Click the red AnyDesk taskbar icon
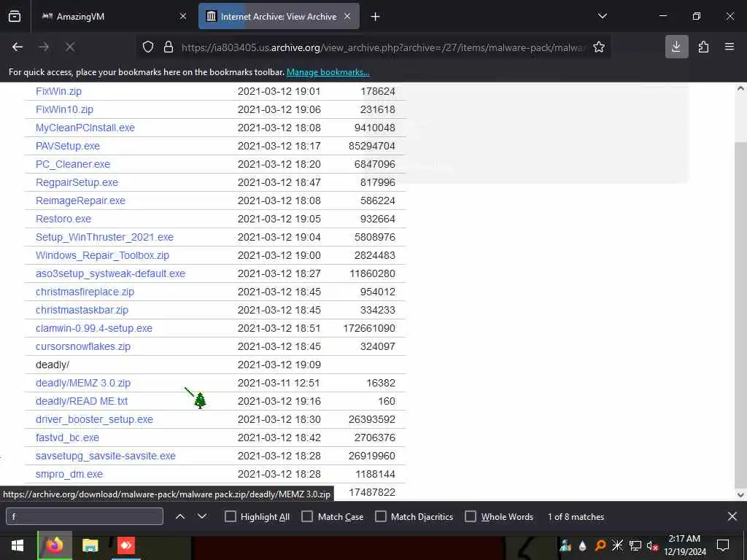747x560 pixels. coord(125,545)
